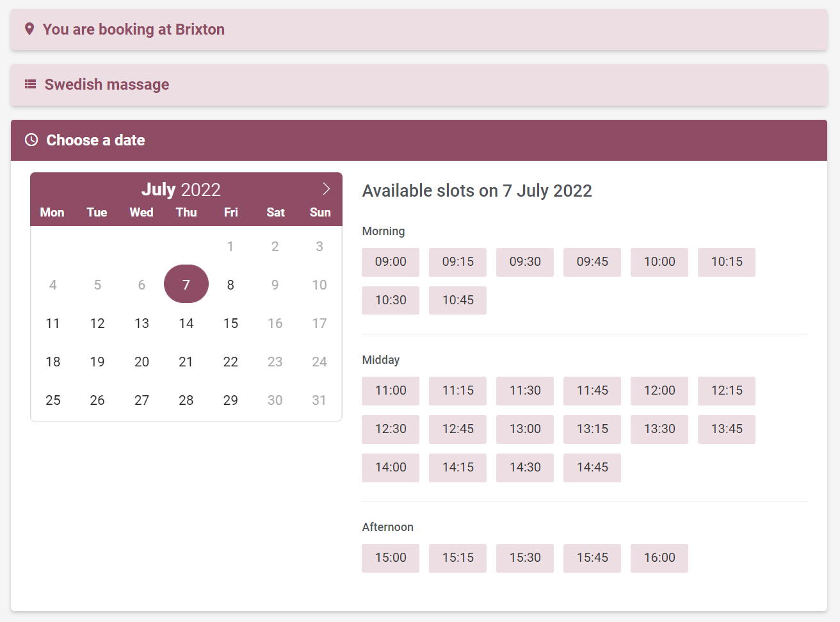This screenshot has width=840, height=622.
Task: Choose 22 July on the calendar
Action: tap(230, 361)
